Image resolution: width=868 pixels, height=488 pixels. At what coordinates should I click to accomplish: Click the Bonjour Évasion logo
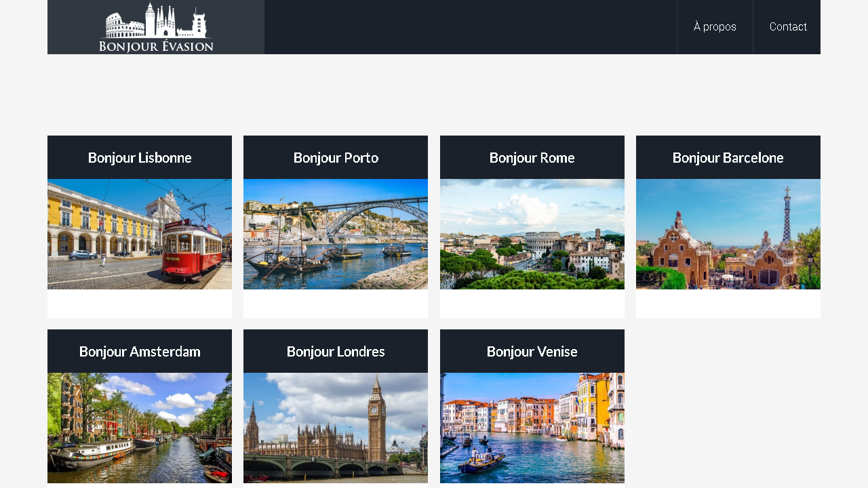coord(156,27)
